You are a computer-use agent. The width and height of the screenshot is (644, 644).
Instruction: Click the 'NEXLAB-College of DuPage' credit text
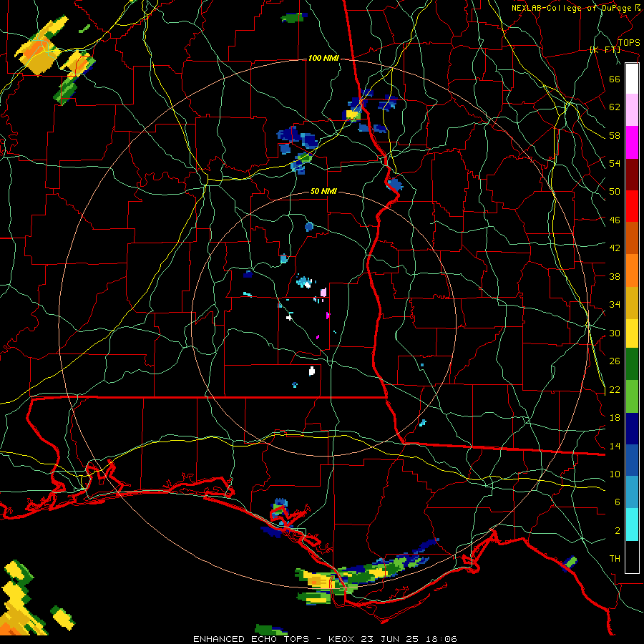coord(571,8)
